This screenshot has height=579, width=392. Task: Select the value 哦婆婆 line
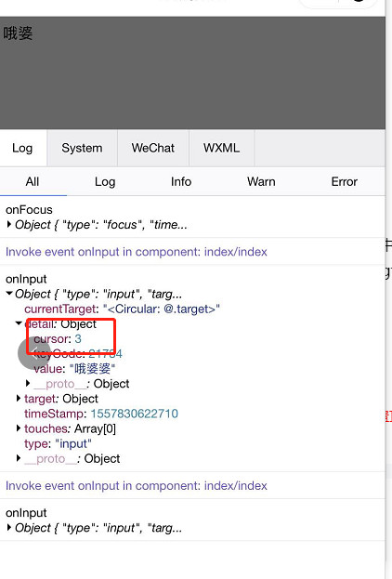(x=74, y=369)
